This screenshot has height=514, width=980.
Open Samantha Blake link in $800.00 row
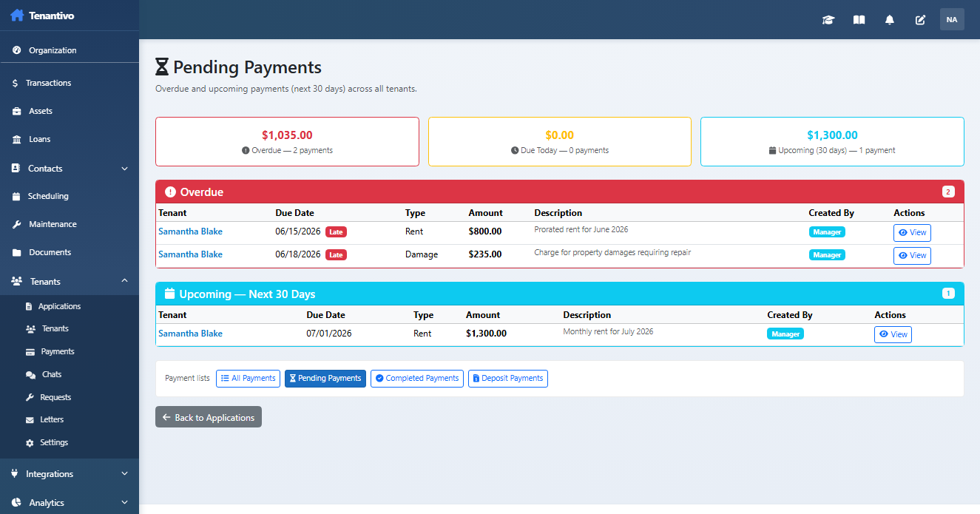190,231
